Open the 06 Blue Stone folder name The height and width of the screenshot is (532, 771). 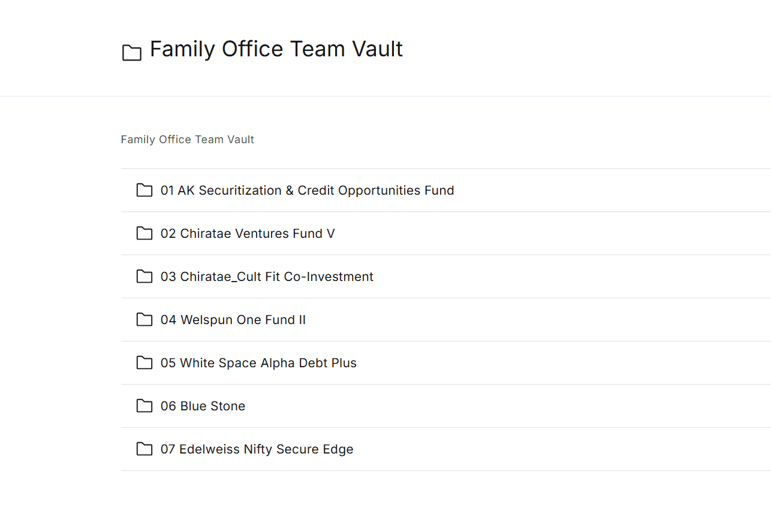tap(203, 406)
